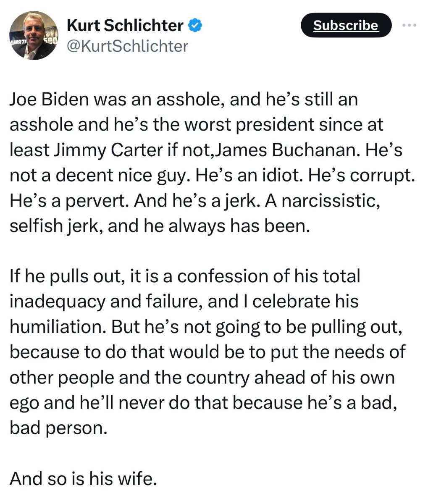Open Kurt Schlichter's profile picture

click(33, 35)
